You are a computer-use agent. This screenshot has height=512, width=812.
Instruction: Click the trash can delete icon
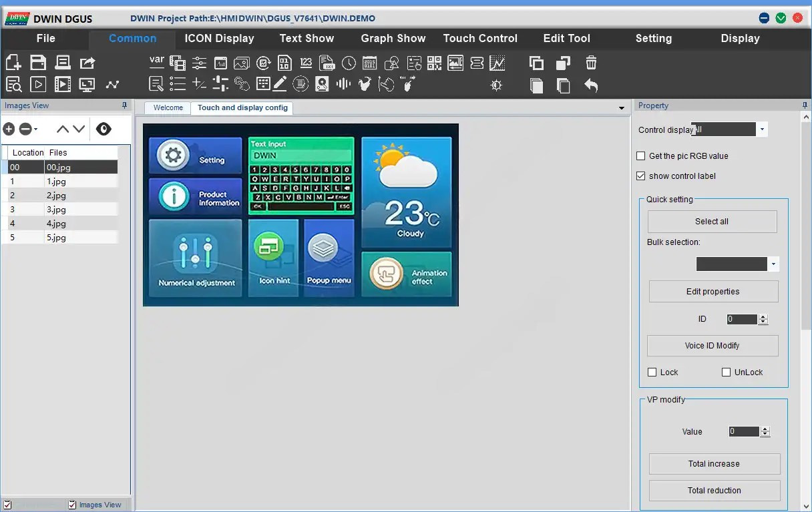[591, 63]
